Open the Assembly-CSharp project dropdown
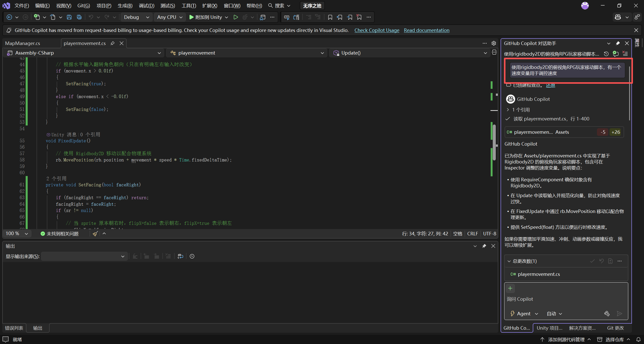The image size is (644, 344). 84,53
